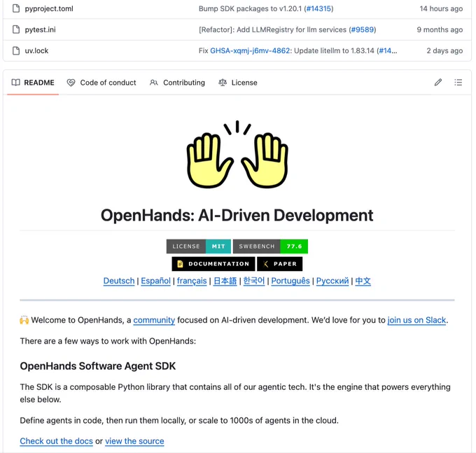
Task: Click the file icon beside pytest.ini
Action: (16, 29)
